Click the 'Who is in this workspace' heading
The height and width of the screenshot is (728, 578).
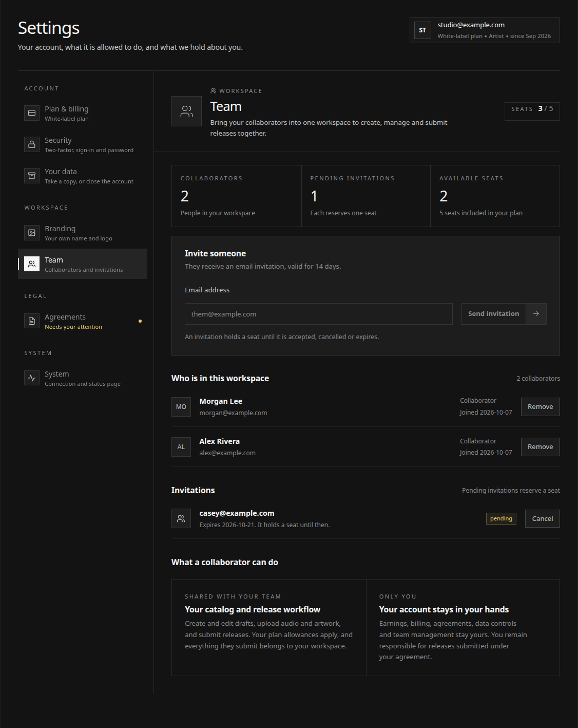click(220, 379)
